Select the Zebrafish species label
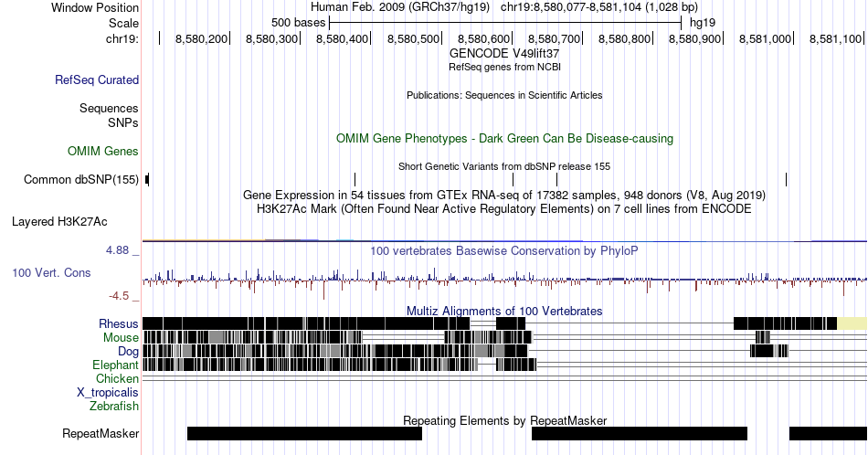Screen dimensions: 868x455 click(114, 406)
